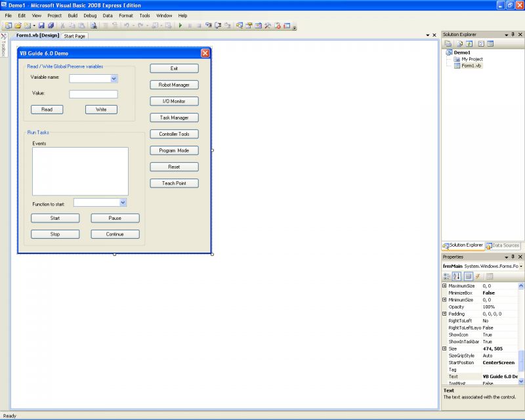This screenshot has width=525, height=420.
Task: Expand the Padding property
Action: pos(444,314)
